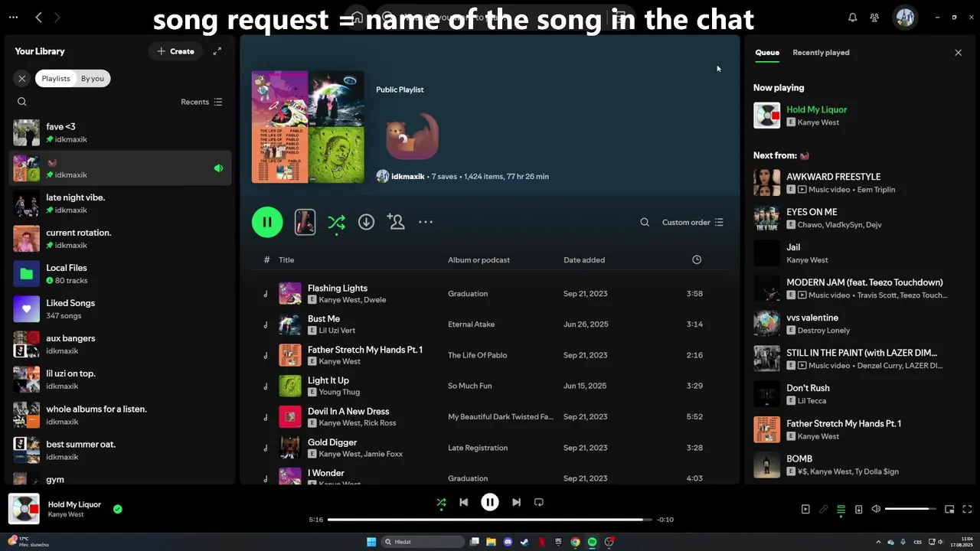
Task: Open 'late night vibe.' playlist
Action: tap(120, 203)
